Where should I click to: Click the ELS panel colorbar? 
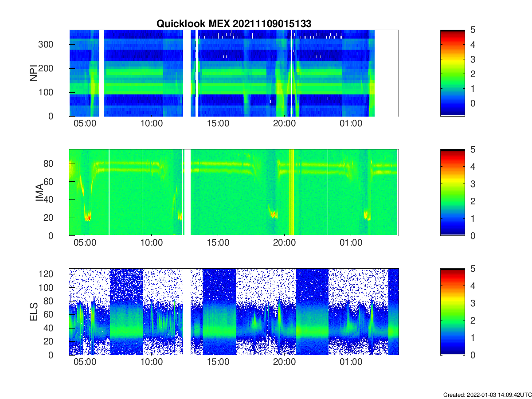click(452, 312)
